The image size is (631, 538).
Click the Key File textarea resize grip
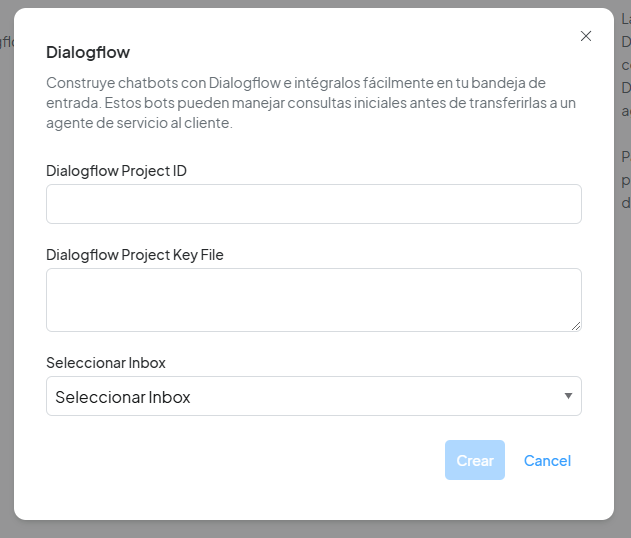point(575,325)
